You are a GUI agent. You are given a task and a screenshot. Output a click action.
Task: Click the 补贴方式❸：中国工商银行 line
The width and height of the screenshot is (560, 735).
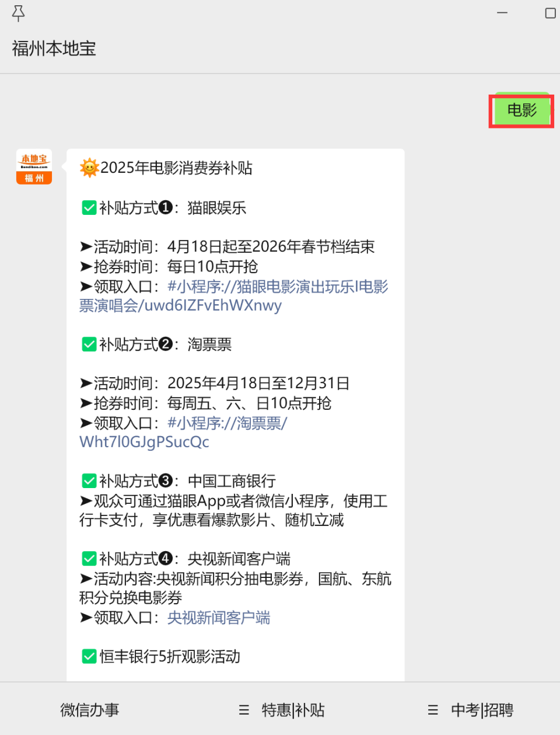pos(187,481)
